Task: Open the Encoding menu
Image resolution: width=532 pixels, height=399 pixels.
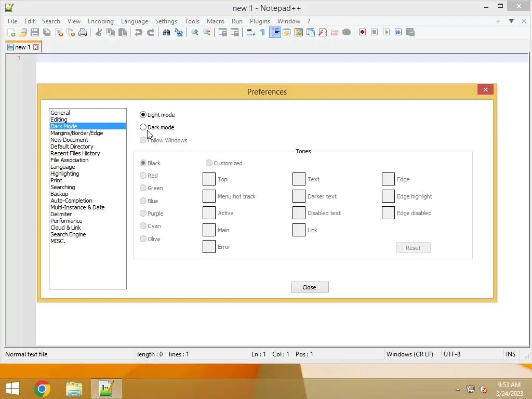Action: [x=101, y=21]
